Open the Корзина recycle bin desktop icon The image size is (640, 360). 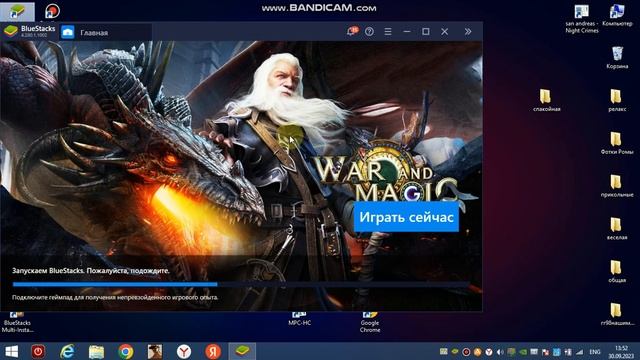(617, 57)
